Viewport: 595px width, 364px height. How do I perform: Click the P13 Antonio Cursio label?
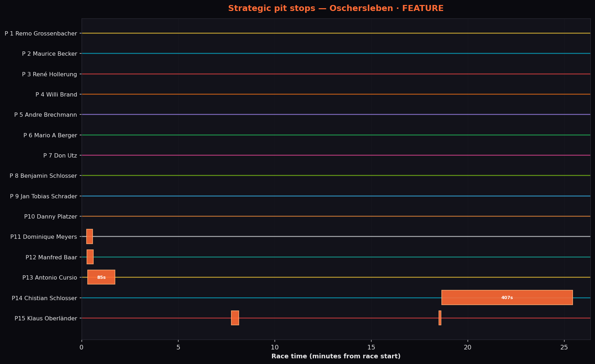49,278
